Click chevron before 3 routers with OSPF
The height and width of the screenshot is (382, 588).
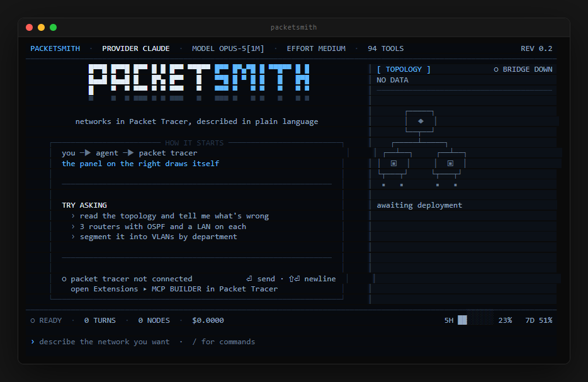pos(73,227)
